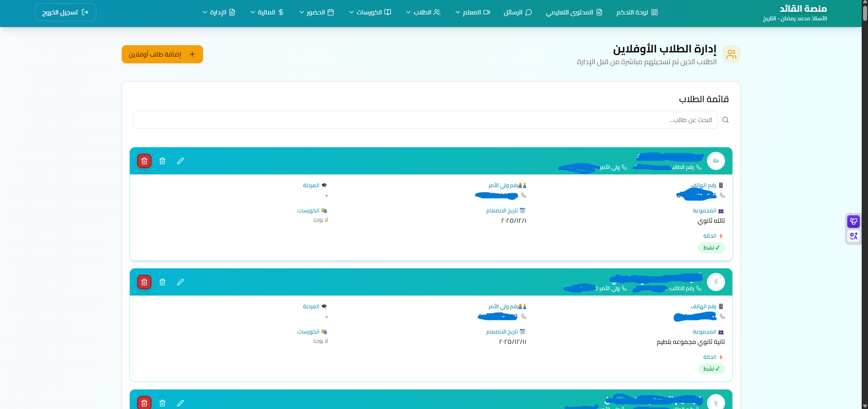Click the translate widget icon on right edge
The height and width of the screenshot is (409, 868).
tap(853, 236)
